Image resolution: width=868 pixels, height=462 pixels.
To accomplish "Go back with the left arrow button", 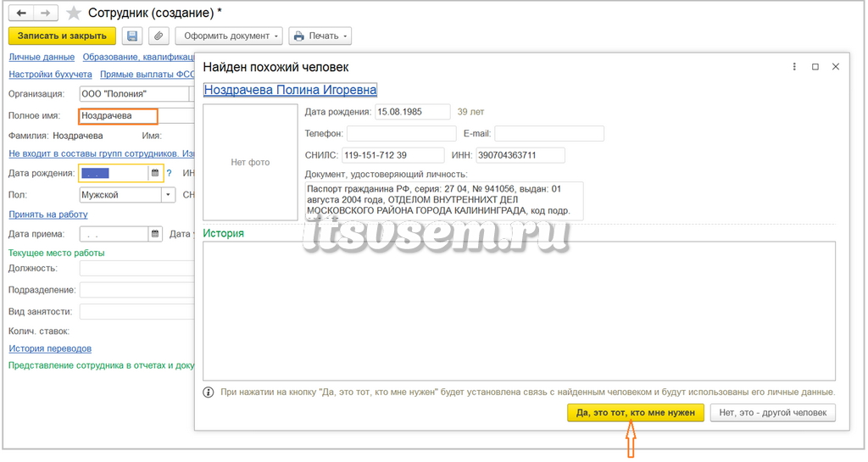I will point(21,13).
